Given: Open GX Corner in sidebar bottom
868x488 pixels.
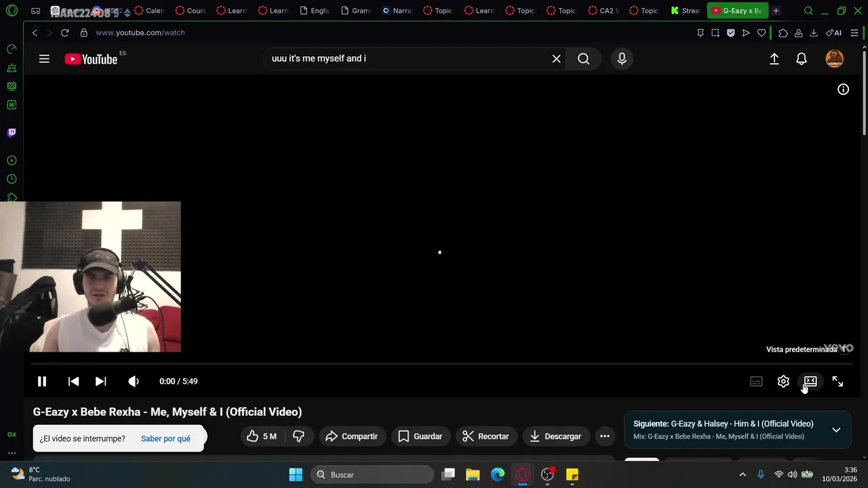Looking at the screenshot, I should tap(12, 434).
